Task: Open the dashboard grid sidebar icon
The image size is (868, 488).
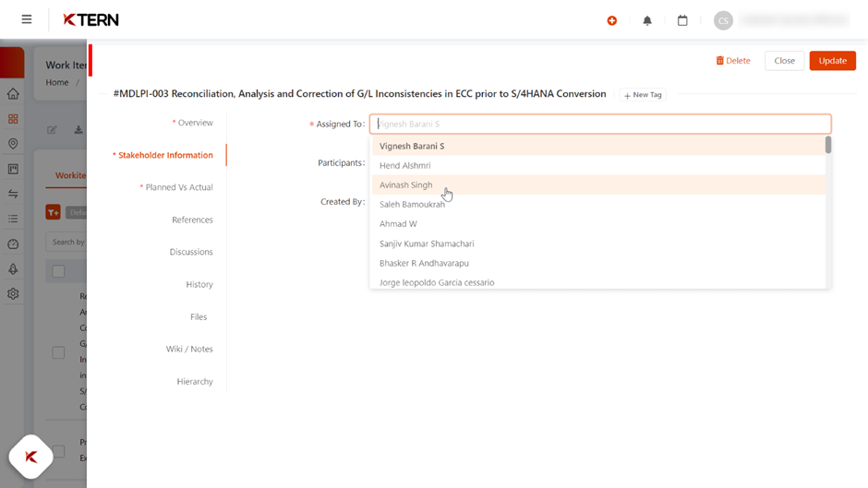Action: click(x=13, y=119)
